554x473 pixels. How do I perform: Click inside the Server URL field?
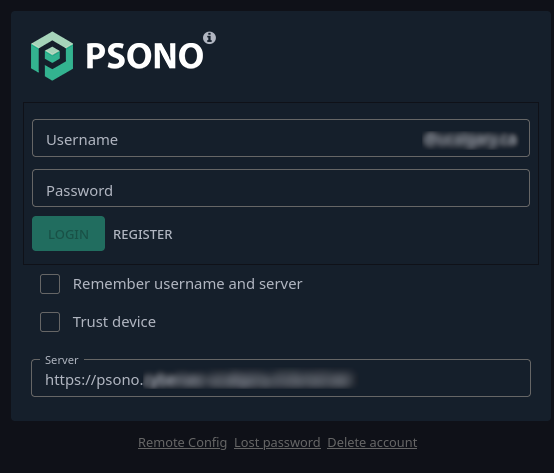pyautogui.click(x=281, y=378)
